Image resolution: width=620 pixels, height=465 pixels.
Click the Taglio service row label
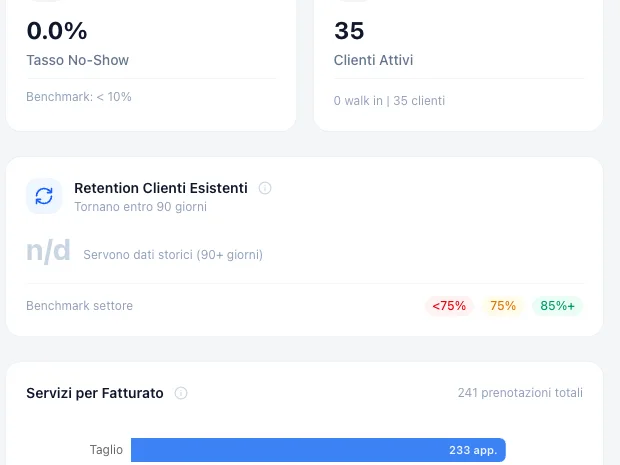click(x=106, y=450)
